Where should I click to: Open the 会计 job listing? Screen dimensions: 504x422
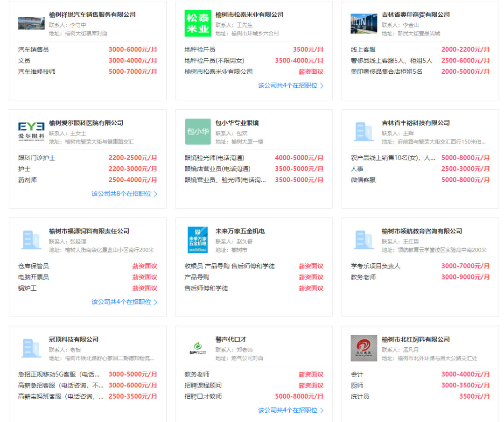tap(357, 374)
